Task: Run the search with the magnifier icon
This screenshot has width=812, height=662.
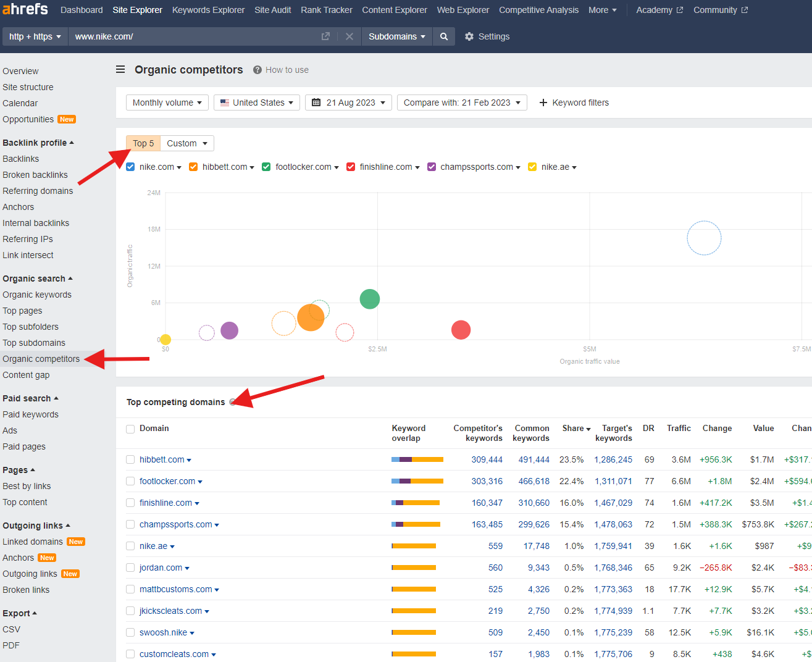Action: 443,36
